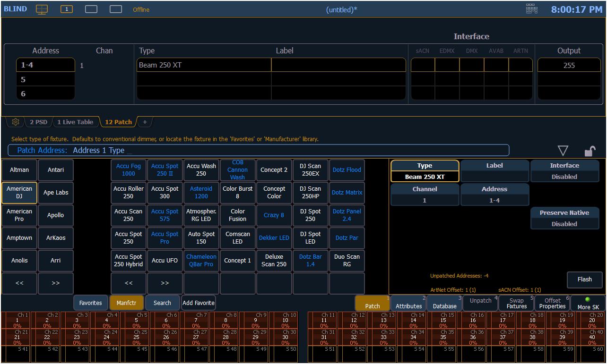The height and width of the screenshot is (364, 607).
Task: Select Patch softkey
Action: 373,303
